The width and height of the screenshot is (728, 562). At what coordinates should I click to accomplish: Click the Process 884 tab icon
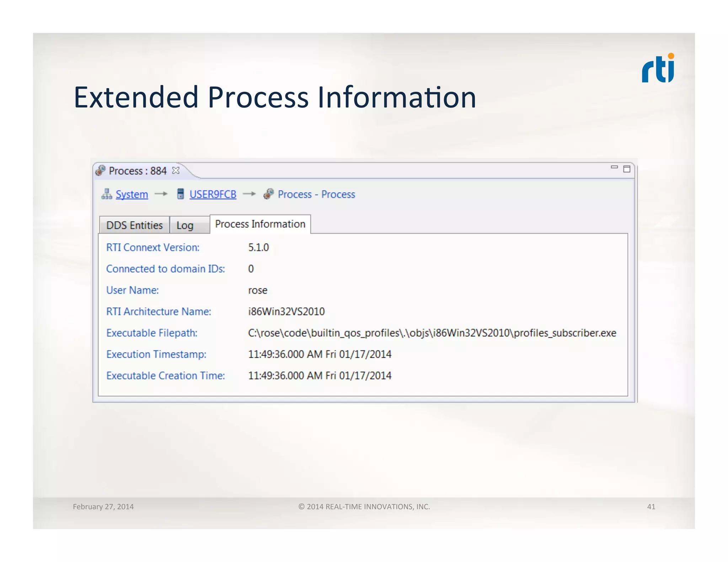click(x=101, y=171)
